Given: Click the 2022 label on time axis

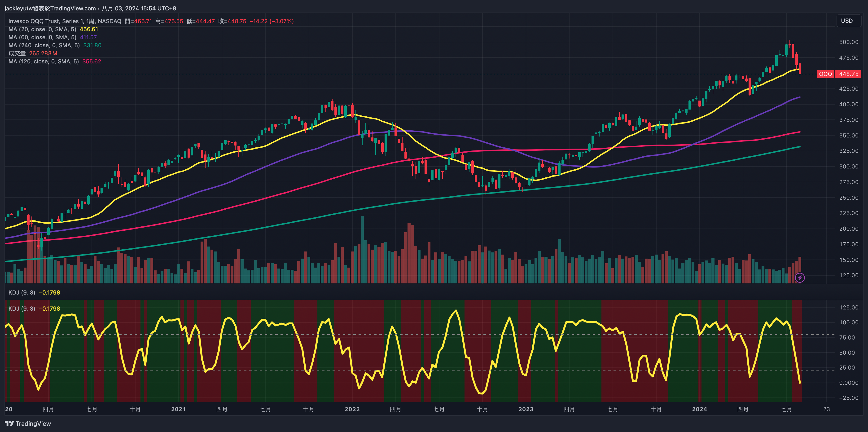Looking at the screenshot, I should [352, 409].
